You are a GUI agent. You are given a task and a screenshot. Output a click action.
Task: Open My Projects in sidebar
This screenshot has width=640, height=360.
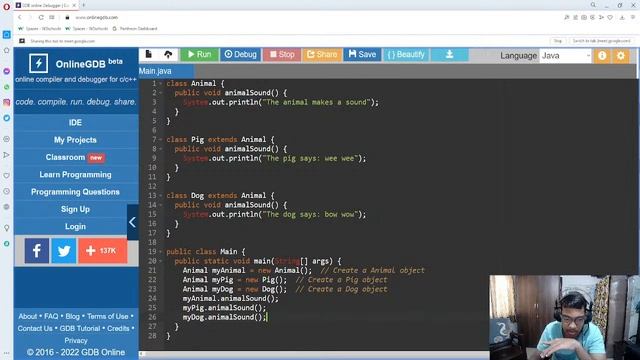coord(76,140)
